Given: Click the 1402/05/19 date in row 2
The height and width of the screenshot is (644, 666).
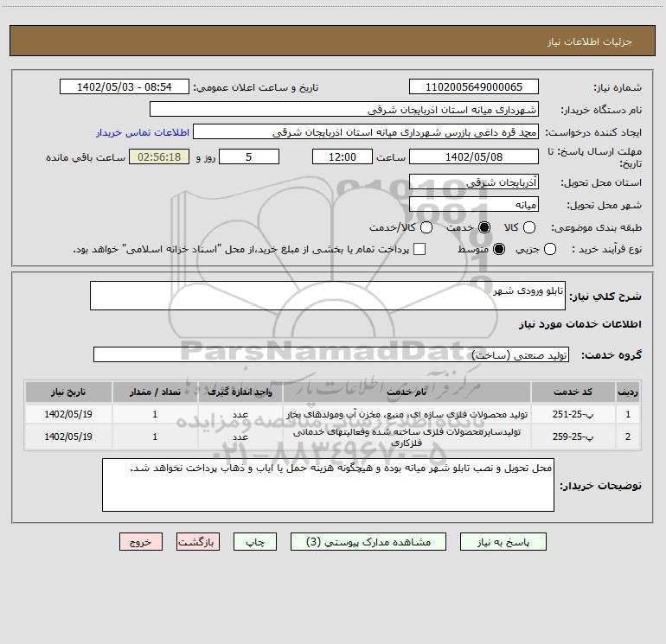Looking at the screenshot, I should point(68,437).
